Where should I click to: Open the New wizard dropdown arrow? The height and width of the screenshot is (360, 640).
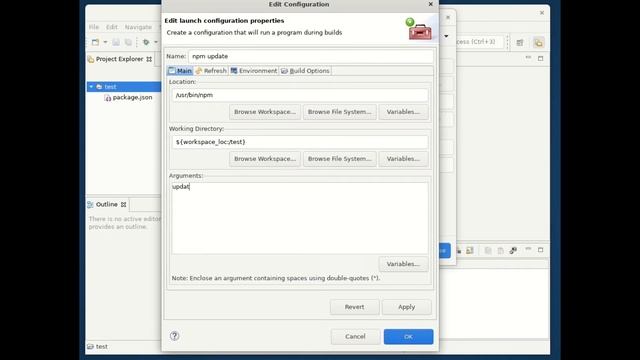tap(105, 42)
